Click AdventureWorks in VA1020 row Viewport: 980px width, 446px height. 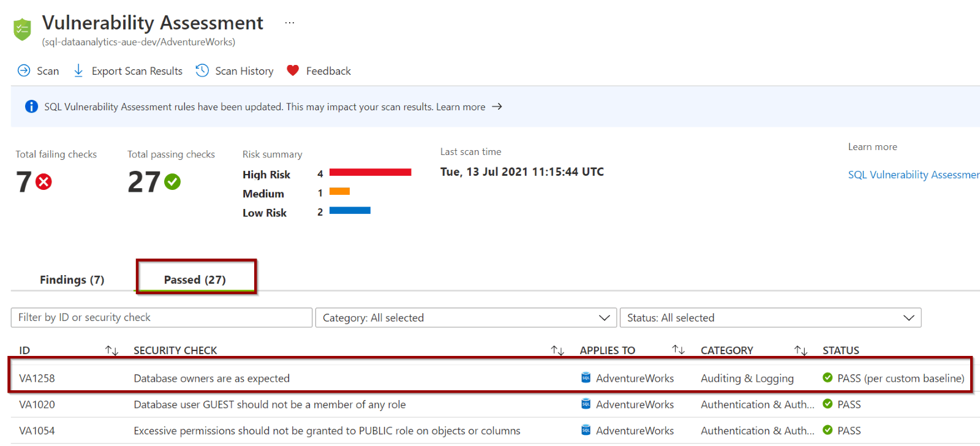click(x=635, y=405)
